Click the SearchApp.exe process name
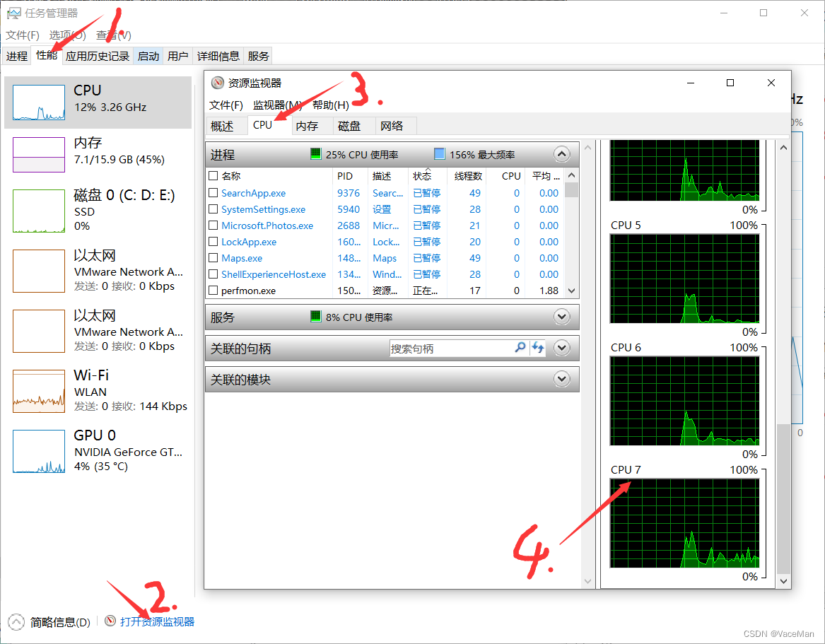Viewport: 825px width, 644px height. (x=254, y=193)
